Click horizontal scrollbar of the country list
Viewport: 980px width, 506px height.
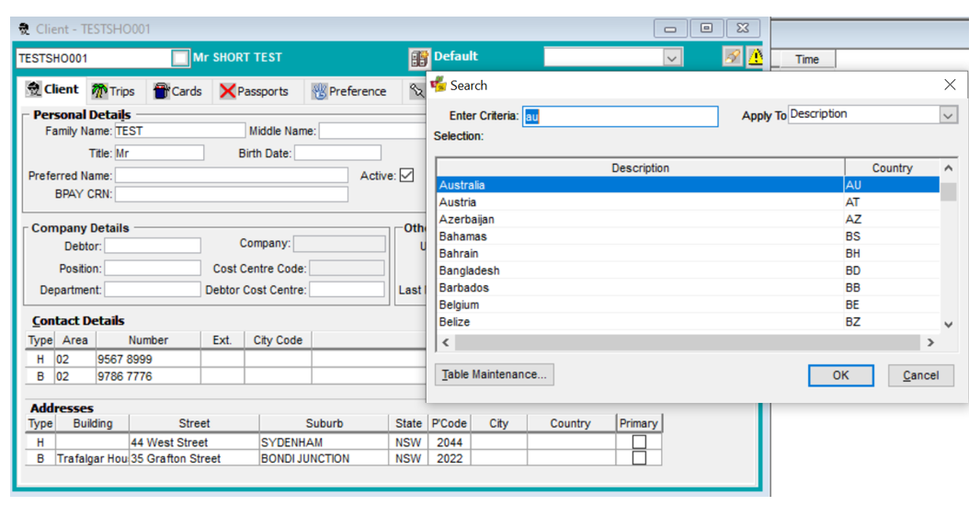(x=688, y=343)
